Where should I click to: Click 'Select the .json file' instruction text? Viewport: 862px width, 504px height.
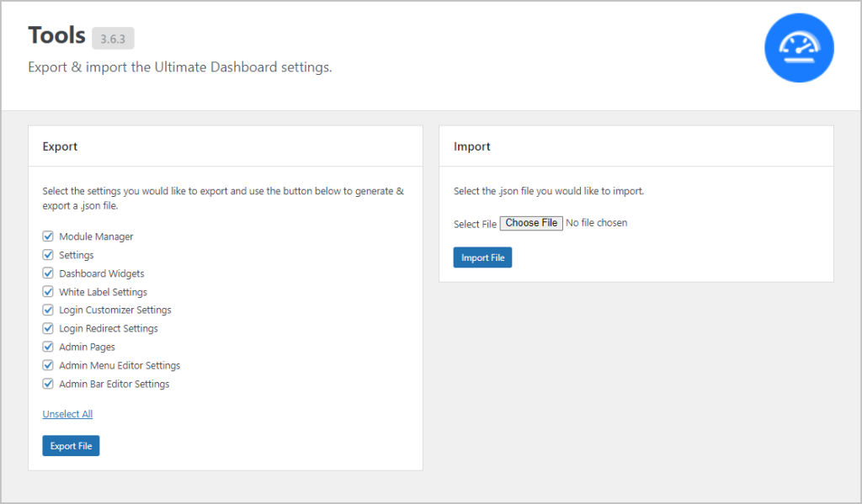coord(549,191)
